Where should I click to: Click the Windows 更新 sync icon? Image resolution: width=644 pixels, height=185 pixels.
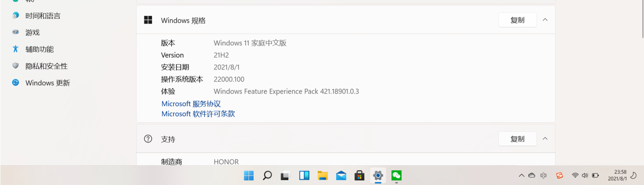pyautogui.click(x=15, y=83)
